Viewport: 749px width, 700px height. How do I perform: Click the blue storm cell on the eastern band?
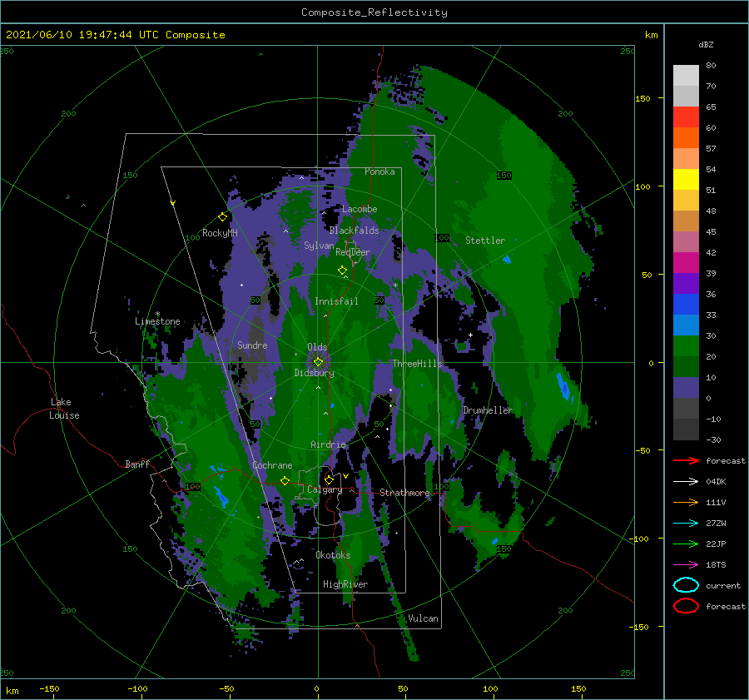coord(563,387)
